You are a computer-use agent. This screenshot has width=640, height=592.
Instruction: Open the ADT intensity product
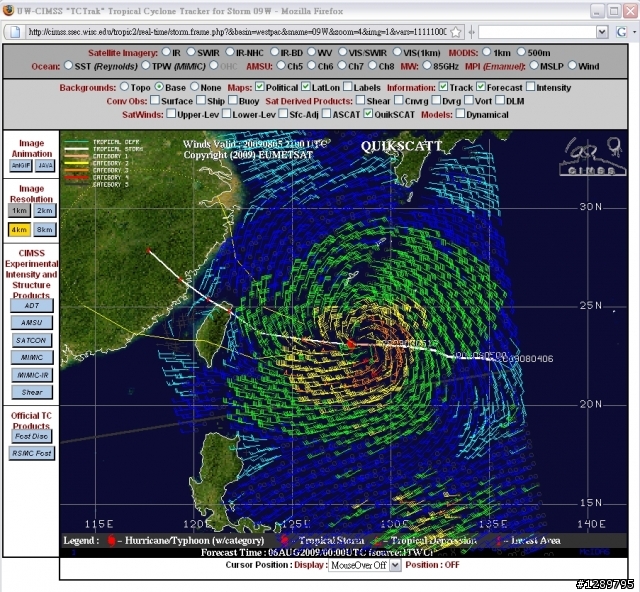(31, 305)
